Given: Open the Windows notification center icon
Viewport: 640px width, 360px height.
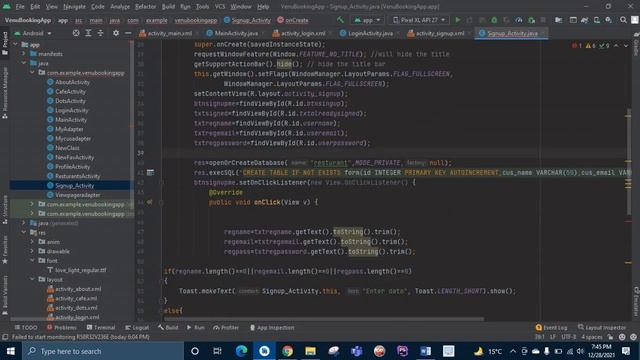Looking at the screenshot, I should coord(626,351).
